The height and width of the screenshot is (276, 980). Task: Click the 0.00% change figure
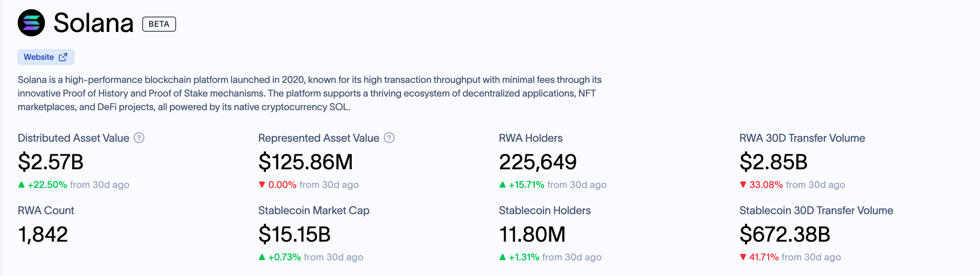tap(282, 185)
